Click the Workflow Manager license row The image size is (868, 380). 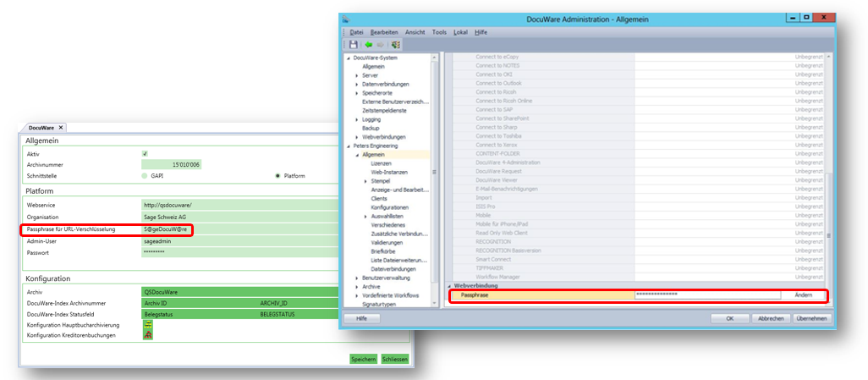(x=639, y=277)
